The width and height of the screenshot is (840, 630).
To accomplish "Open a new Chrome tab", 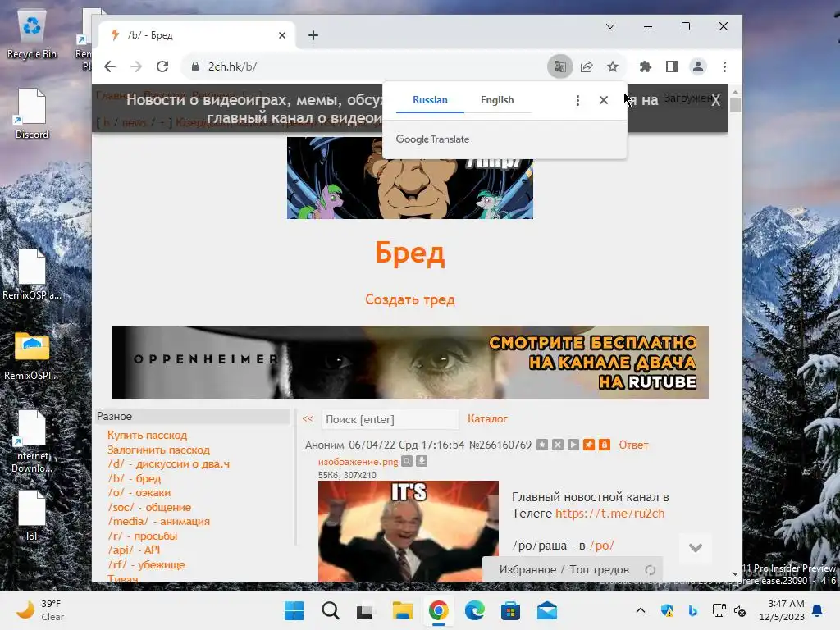I will (313, 35).
